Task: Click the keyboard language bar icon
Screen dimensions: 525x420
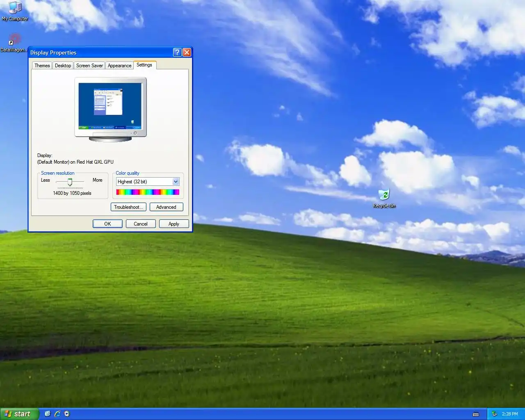Action: [x=476, y=414]
